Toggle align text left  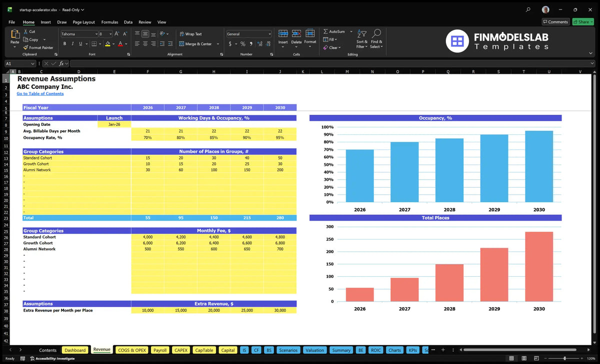137,44
